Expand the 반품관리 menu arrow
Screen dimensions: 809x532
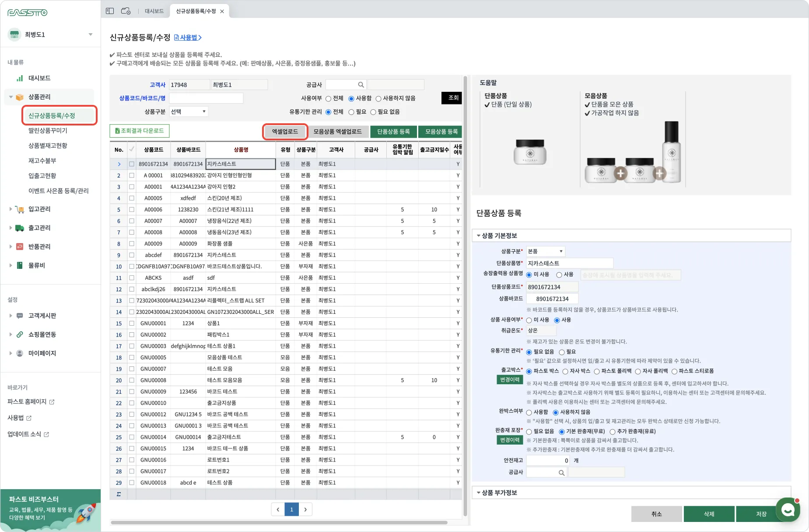(11, 247)
